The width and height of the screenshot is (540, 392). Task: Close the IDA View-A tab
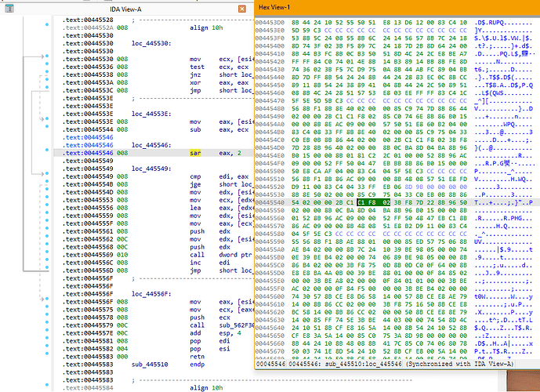tap(242, 9)
